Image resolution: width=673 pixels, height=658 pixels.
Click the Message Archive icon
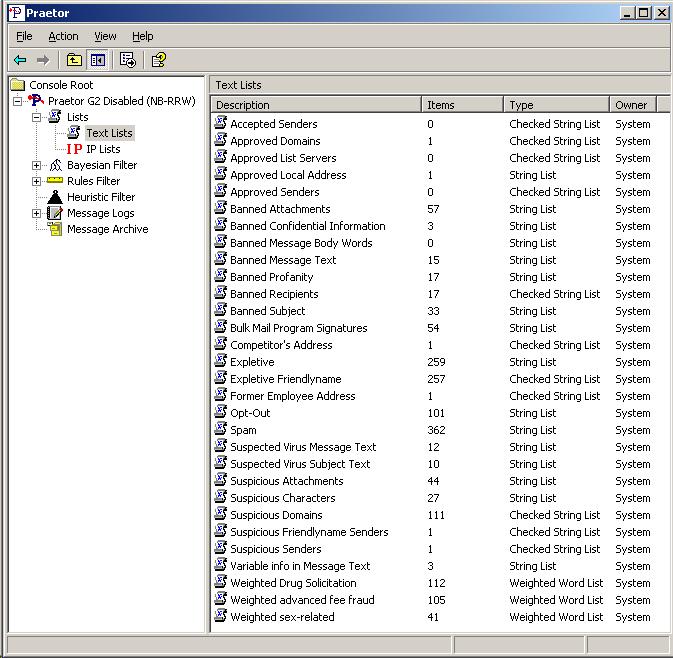point(55,229)
